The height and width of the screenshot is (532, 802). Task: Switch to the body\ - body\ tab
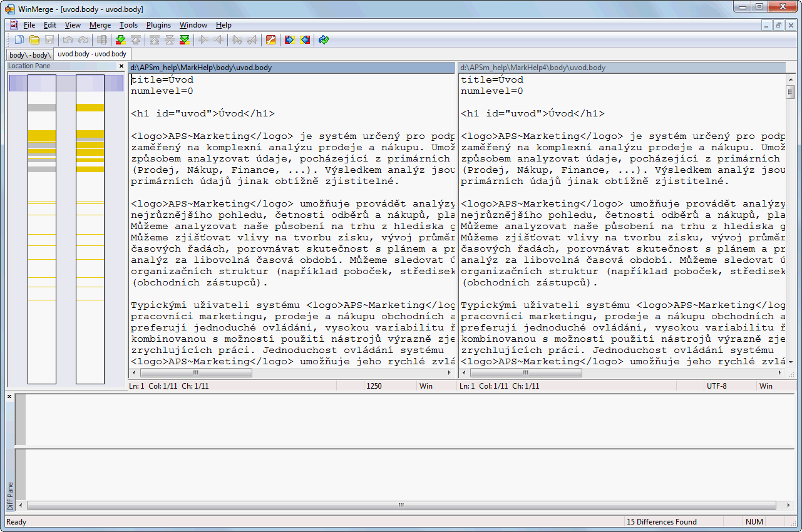[29, 55]
